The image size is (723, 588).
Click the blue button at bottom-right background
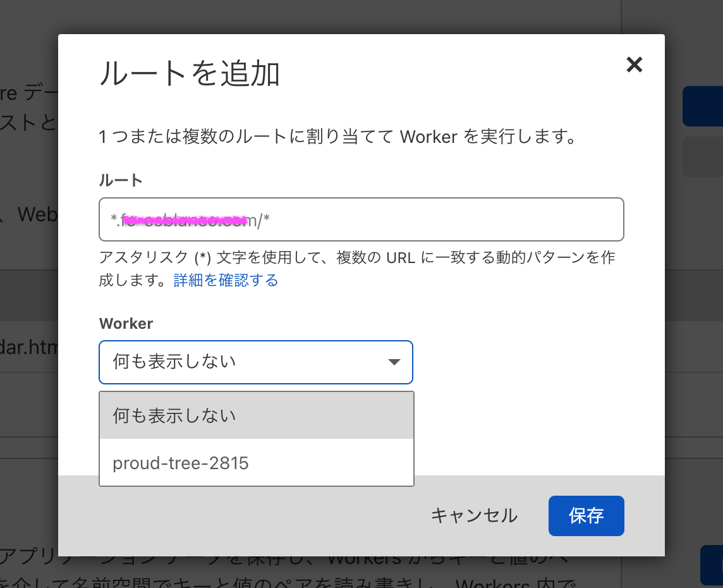(x=711, y=565)
